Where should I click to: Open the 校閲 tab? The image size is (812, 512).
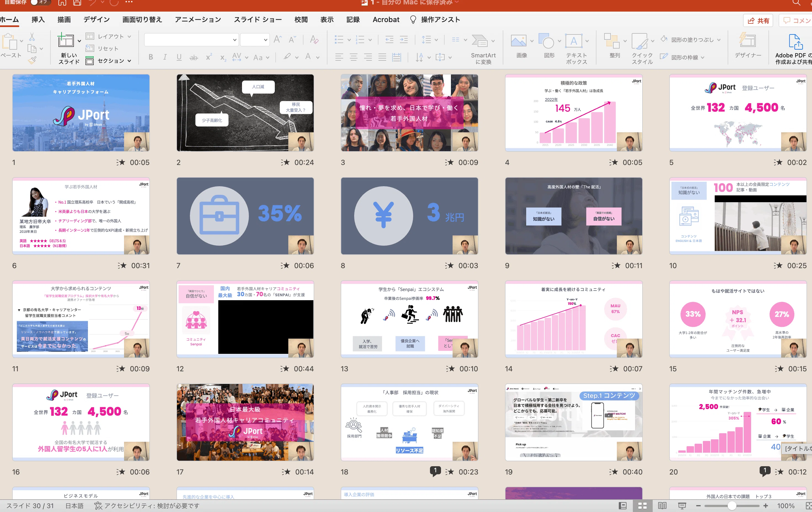(x=301, y=20)
